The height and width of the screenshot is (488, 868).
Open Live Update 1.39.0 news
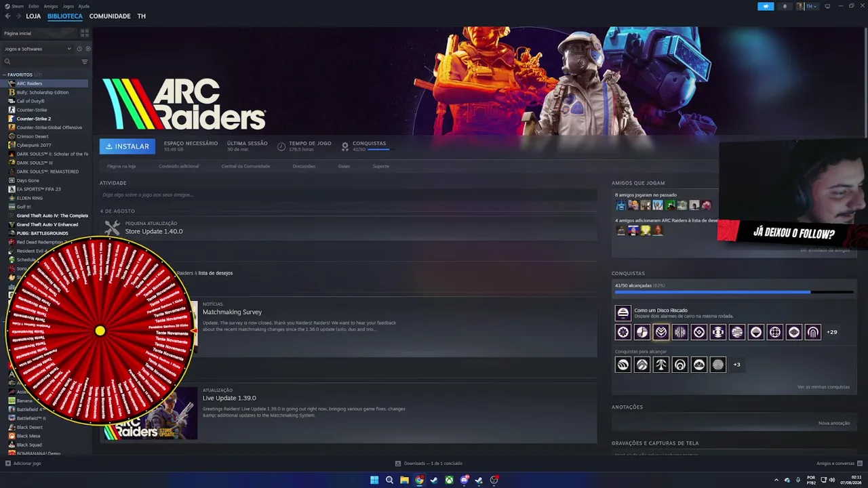coord(229,399)
